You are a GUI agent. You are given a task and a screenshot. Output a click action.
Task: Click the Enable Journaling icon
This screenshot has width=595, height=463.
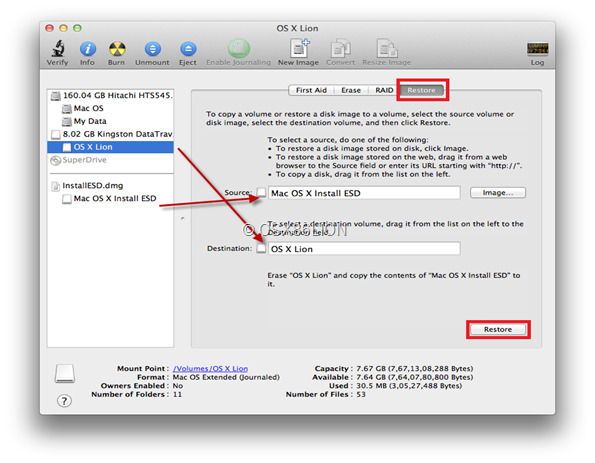(x=239, y=48)
